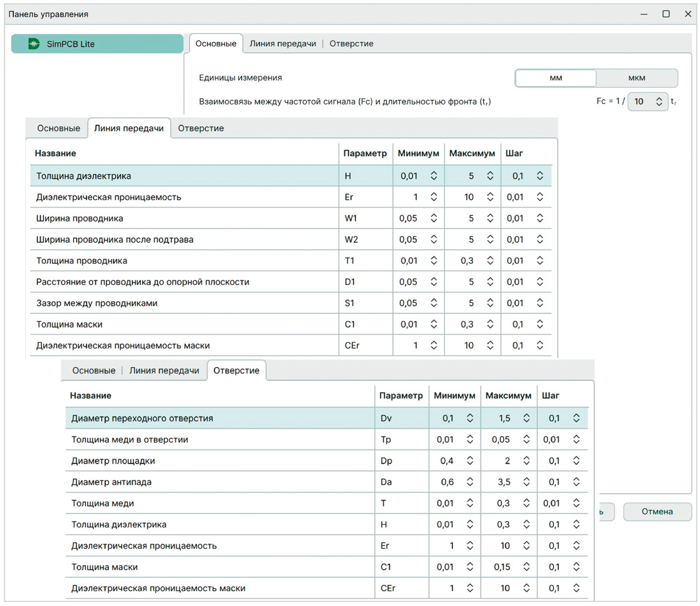700x606 pixels.
Task: Adjust minimum stepper for C1 in bottom table
Action: pos(470,567)
